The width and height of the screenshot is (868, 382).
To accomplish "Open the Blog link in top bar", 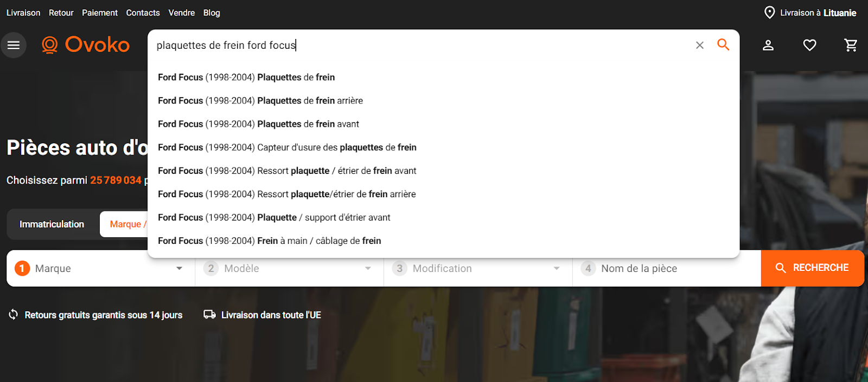I will (x=212, y=12).
